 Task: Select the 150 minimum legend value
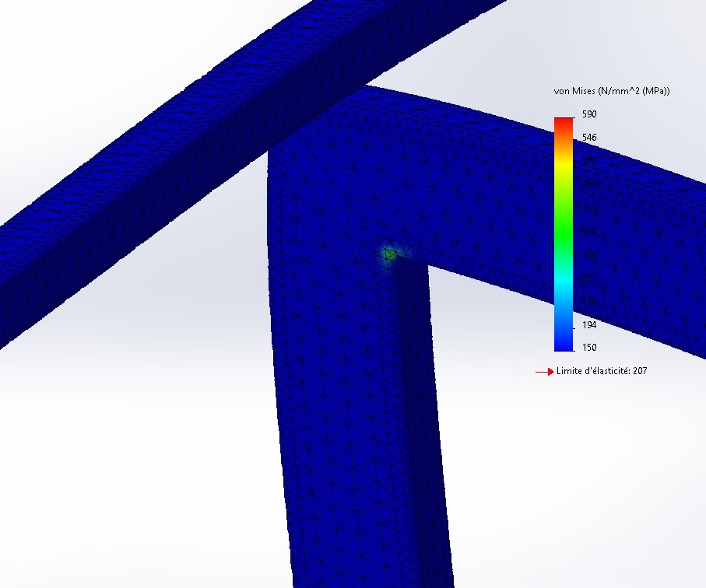coord(589,347)
